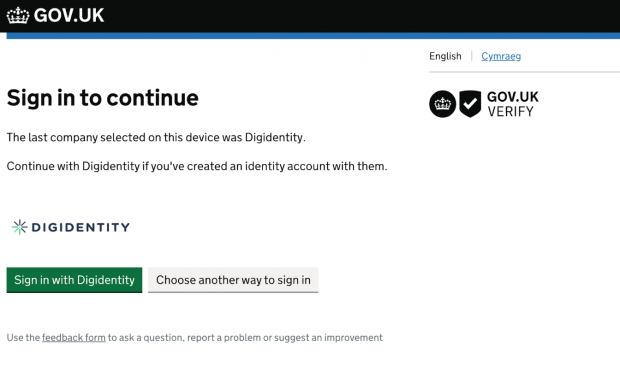Click text 'The last company selected on this device'
Screen dimensions: 620x382
(113, 137)
